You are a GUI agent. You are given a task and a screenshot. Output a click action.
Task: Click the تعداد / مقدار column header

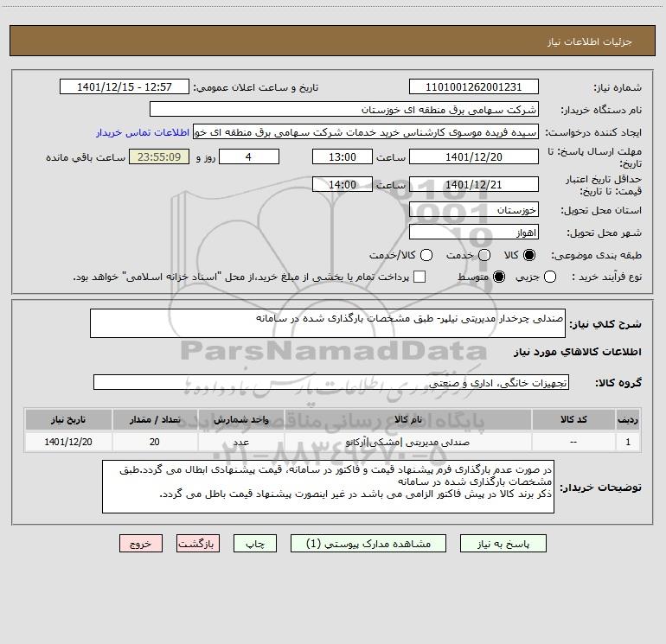(155, 420)
